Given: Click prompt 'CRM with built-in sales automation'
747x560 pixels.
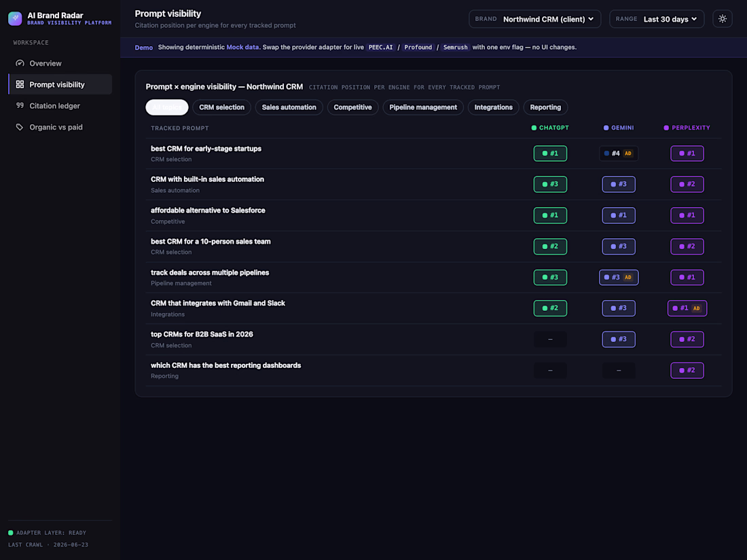Looking at the screenshot, I should [207, 179].
